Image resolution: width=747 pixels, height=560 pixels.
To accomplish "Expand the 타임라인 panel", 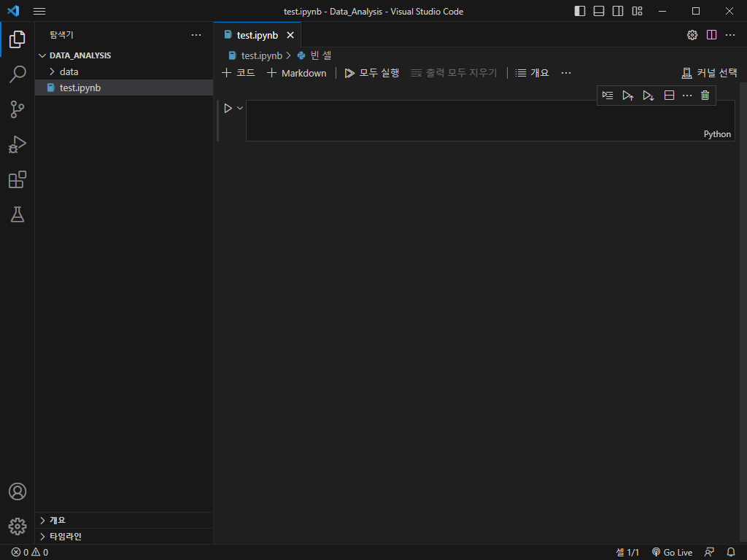I will 124,536.
